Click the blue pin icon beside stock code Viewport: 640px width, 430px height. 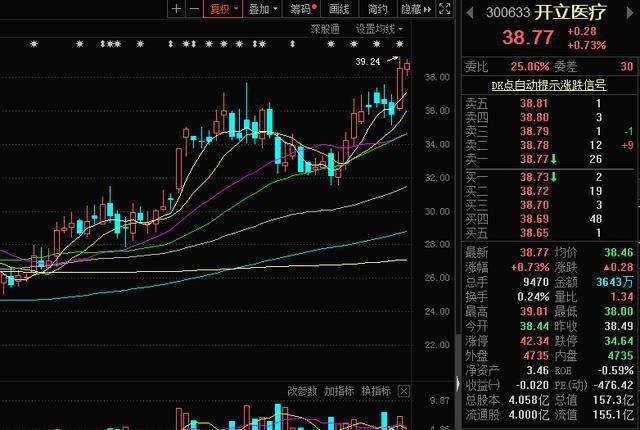coord(470,13)
